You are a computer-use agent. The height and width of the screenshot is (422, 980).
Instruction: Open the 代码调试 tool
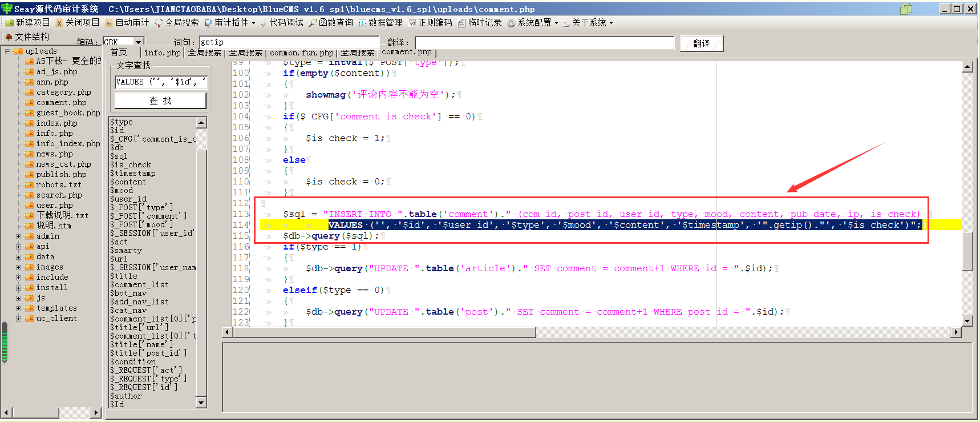click(281, 23)
